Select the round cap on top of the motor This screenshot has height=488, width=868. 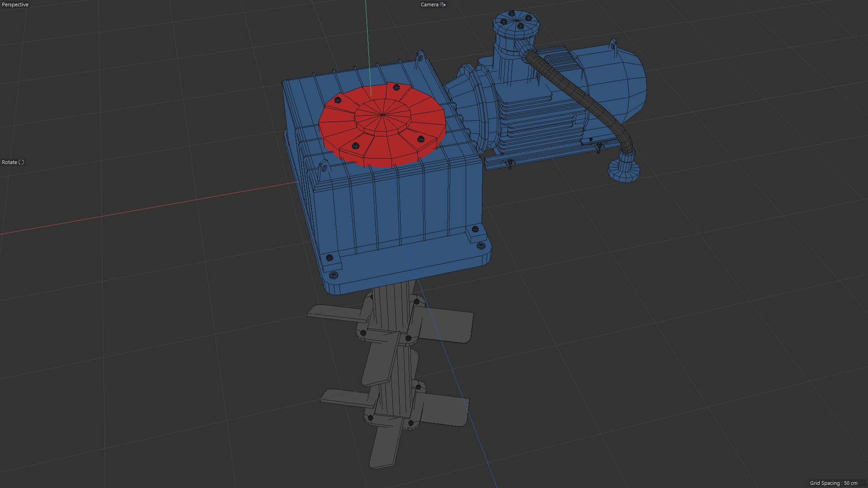(x=515, y=23)
